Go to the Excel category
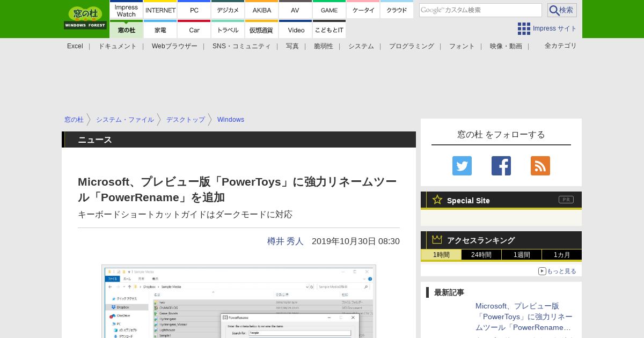The width and height of the screenshot is (644, 338). point(75,46)
